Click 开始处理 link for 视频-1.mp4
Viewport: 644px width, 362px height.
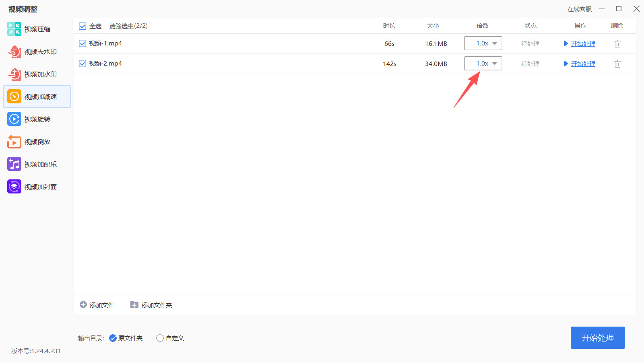(583, 43)
